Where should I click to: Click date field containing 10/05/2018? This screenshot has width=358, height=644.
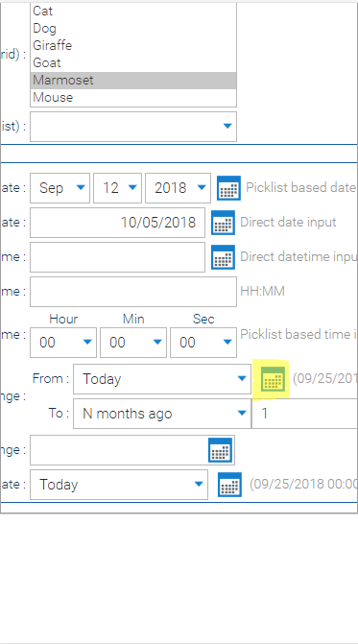117,223
